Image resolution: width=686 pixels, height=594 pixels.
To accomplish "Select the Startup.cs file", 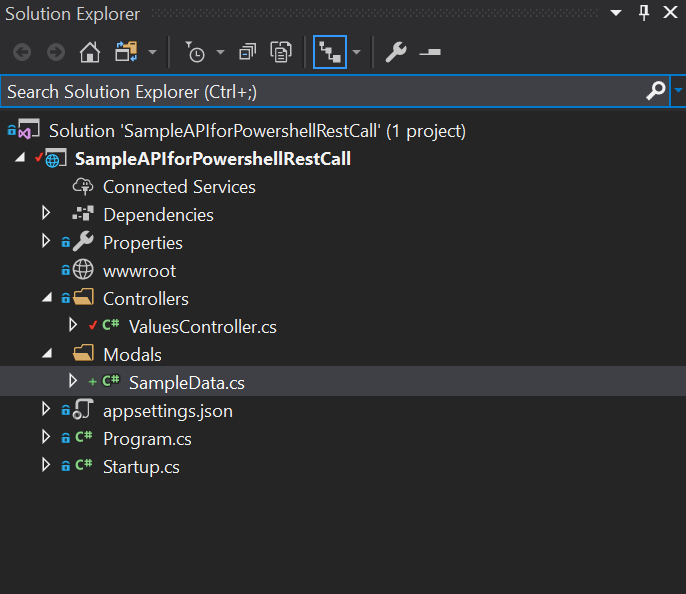I will coord(141,467).
